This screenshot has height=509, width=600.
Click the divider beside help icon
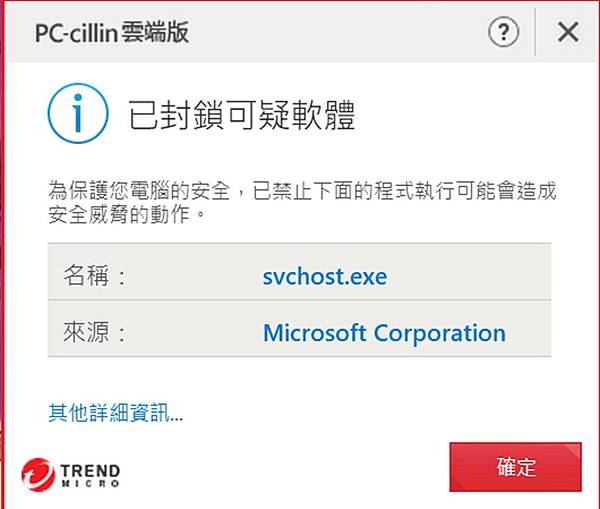535,32
